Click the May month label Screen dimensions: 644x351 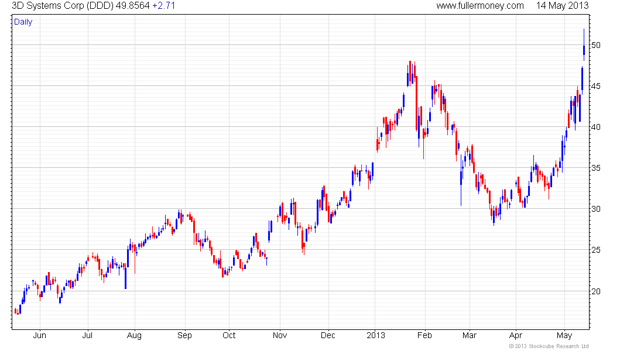pyautogui.click(x=564, y=336)
